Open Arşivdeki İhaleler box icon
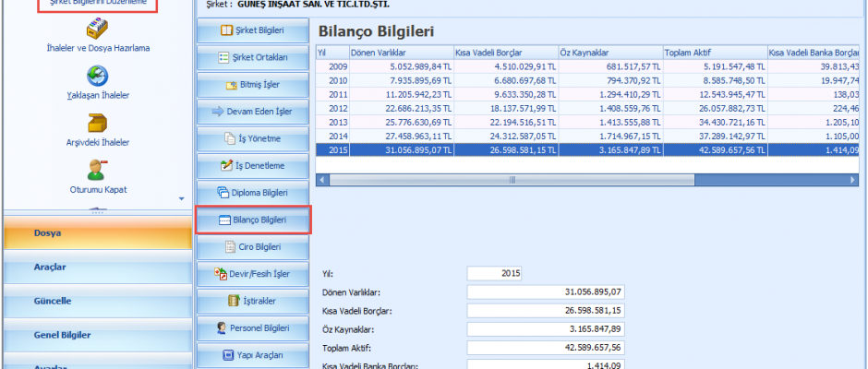 point(96,123)
